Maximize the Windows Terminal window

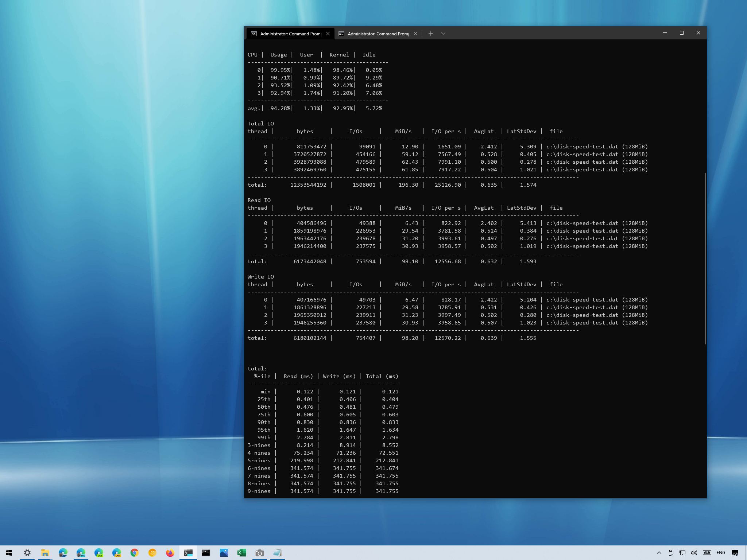tap(681, 33)
